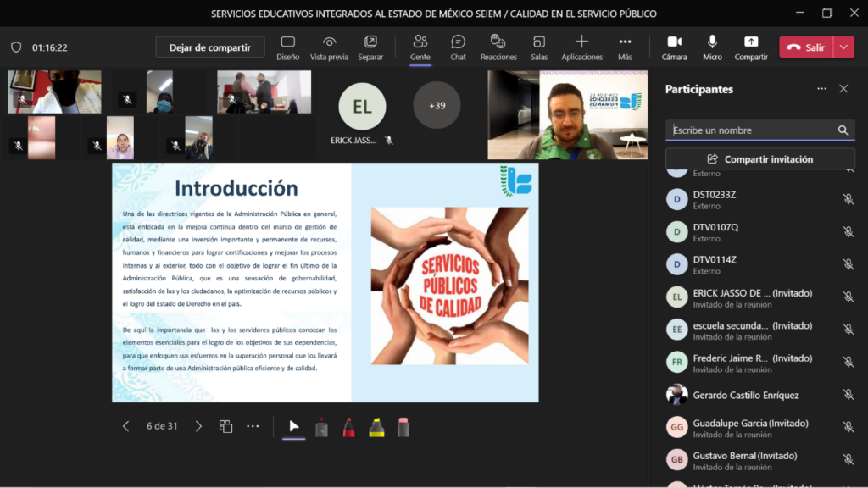The width and height of the screenshot is (868, 488).
Task: Open the Chat panel
Action: (458, 47)
